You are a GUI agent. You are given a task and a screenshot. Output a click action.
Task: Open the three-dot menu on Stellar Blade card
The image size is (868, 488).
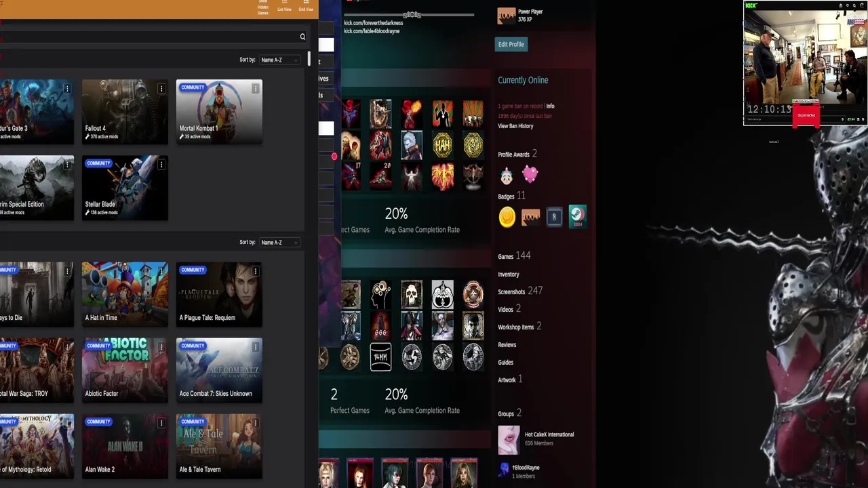[161, 165]
